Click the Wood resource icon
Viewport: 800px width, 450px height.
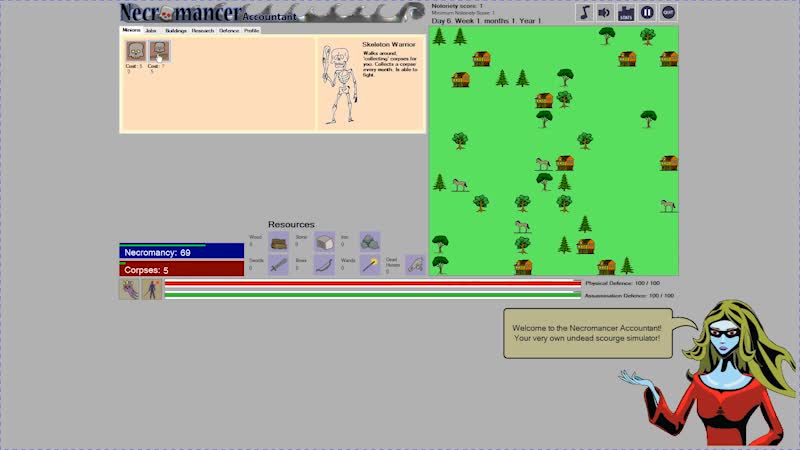(x=279, y=241)
